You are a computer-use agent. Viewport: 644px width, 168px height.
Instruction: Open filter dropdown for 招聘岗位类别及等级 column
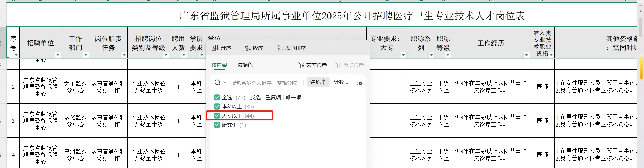[x=166, y=55]
